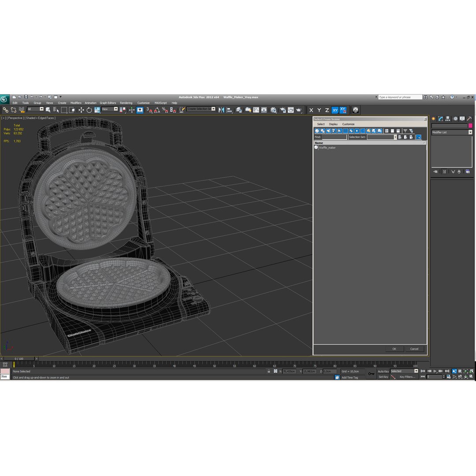The image size is (476, 476).
Task: Toggle Auto Key animation mode
Action: [x=383, y=371]
